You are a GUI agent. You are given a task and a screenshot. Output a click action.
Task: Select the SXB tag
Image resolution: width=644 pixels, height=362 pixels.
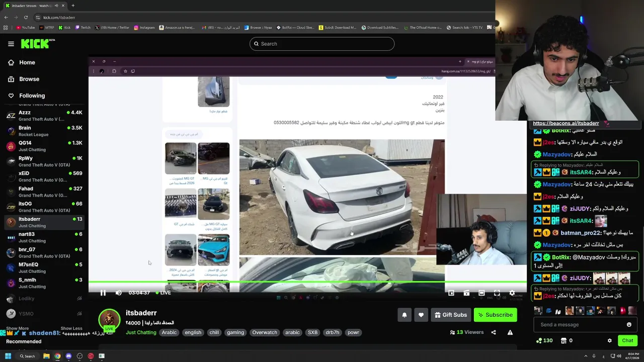click(313, 332)
